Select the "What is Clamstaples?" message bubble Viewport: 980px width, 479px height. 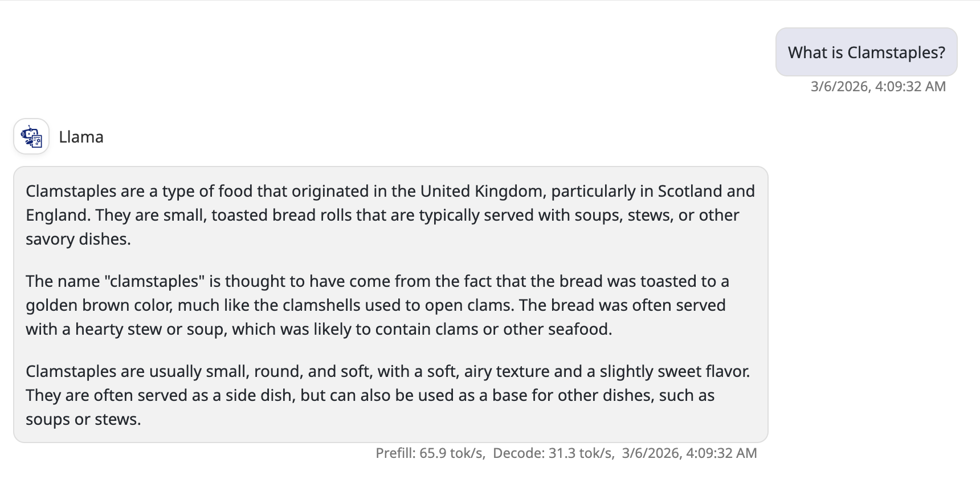pos(866,52)
